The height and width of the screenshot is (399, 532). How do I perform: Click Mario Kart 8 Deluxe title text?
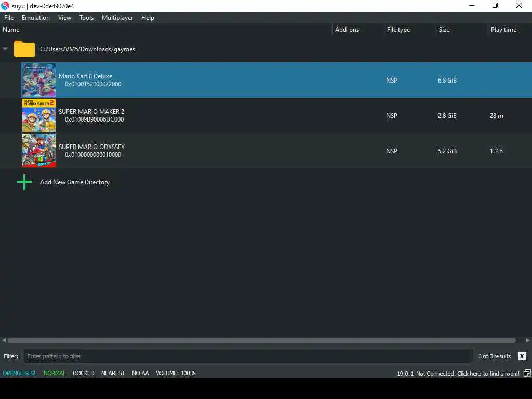click(x=86, y=76)
